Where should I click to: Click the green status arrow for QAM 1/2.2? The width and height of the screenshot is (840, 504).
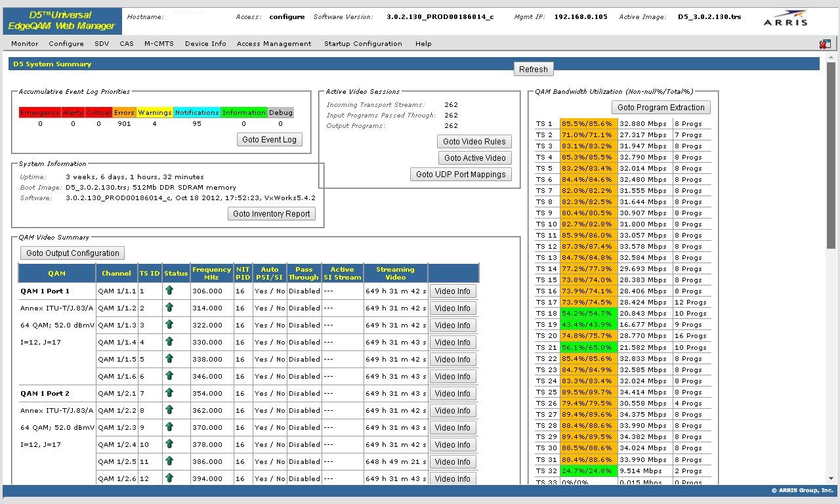(169, 409)
